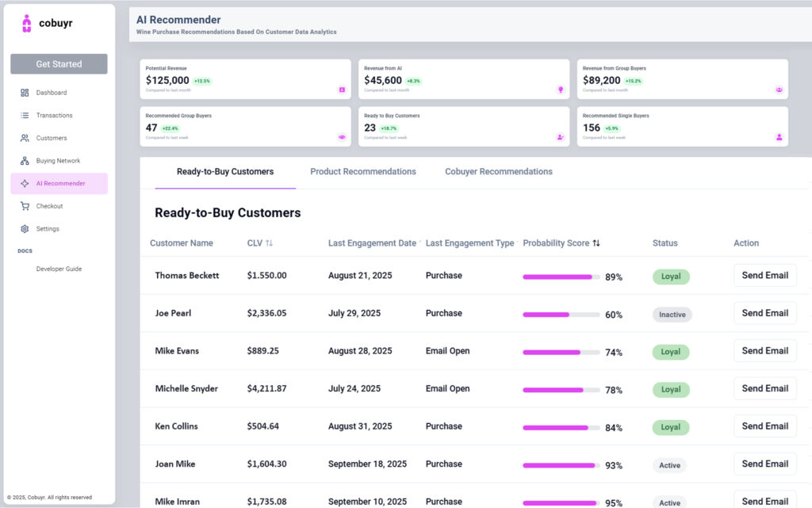Image resolution: width=812 pixels, height=508 pixels.
Task: Send Email to Thomas Beckett
Action: point(764,276)
